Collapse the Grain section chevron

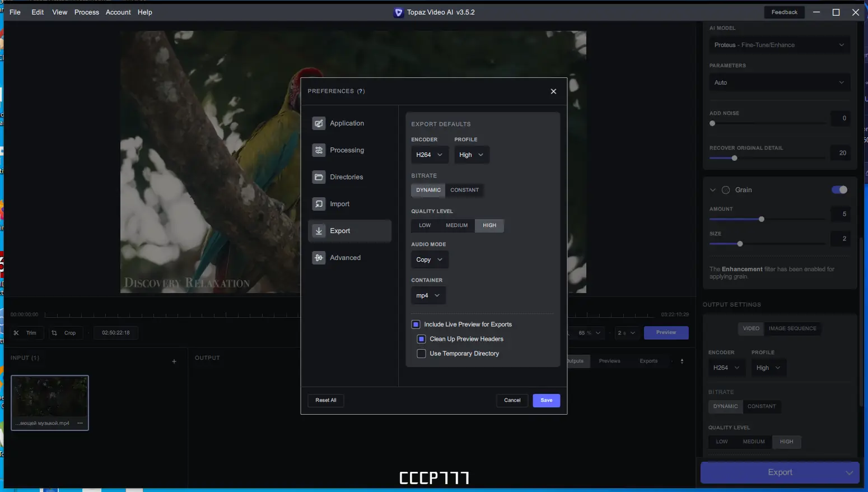(x=713, y=190)
